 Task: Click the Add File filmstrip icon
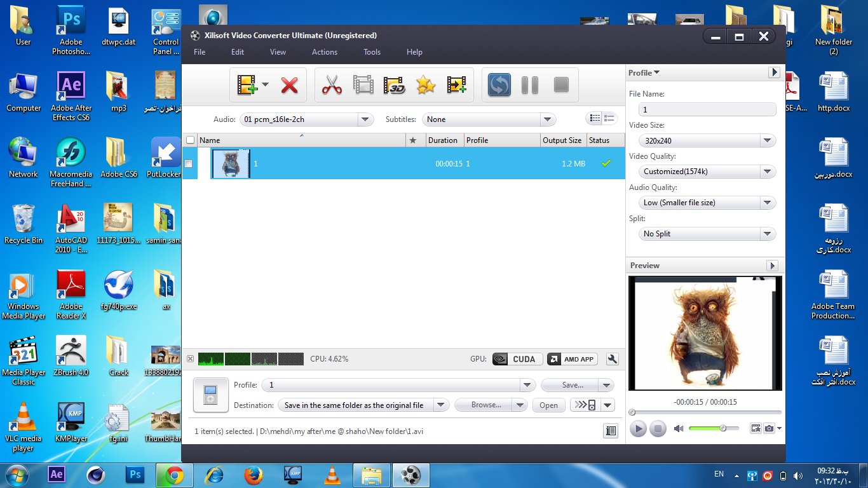point(247,85)
